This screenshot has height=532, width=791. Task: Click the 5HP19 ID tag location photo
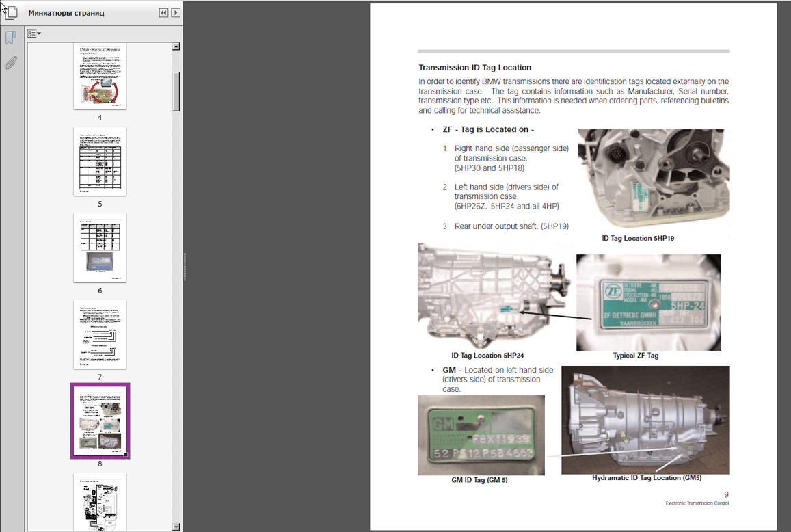pyautogui.click(x=653, y=179)
